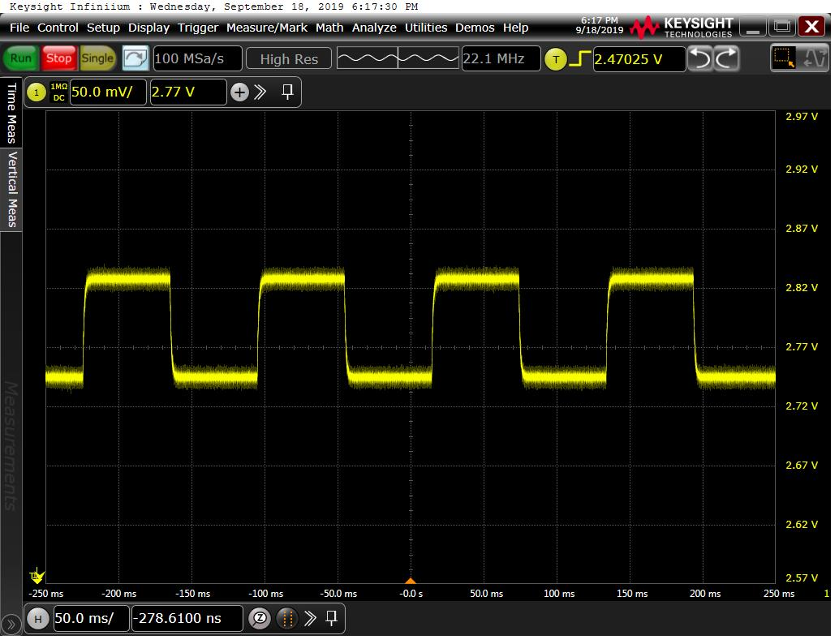Click the orange trigger time marker

[411, 581]
